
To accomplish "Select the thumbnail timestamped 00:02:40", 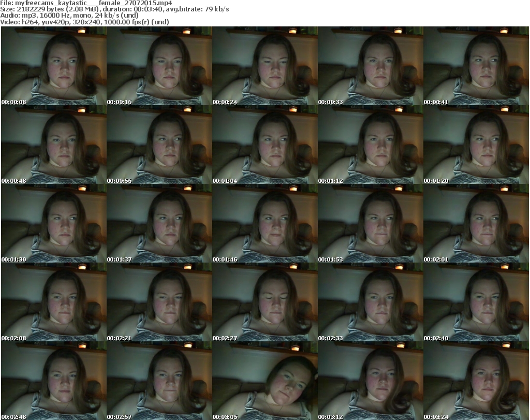I will coord(476,302).
